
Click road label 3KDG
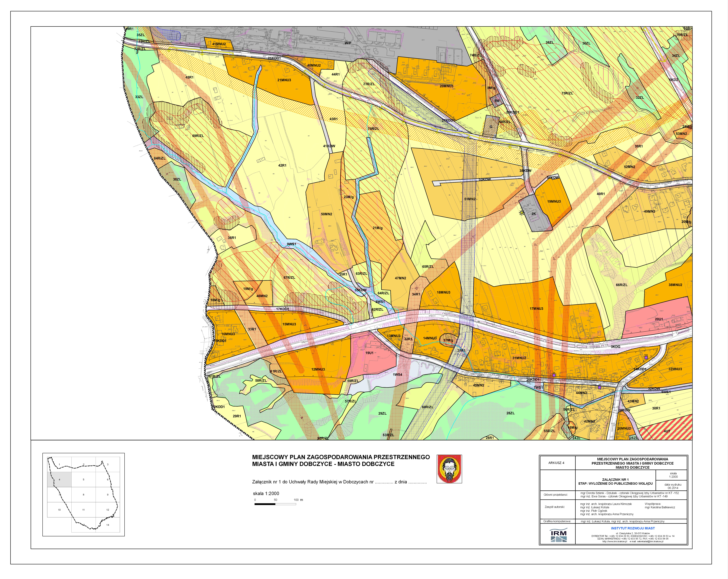click(x=616, y=347)
